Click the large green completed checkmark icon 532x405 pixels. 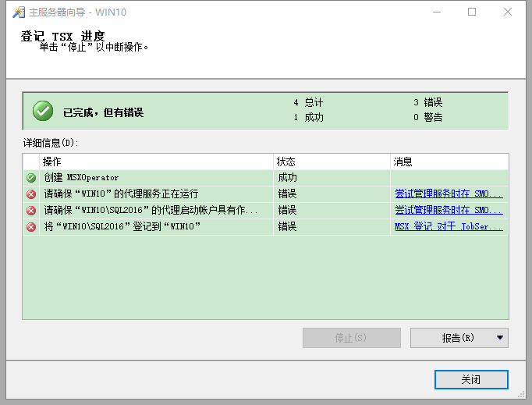click(43, 112)
